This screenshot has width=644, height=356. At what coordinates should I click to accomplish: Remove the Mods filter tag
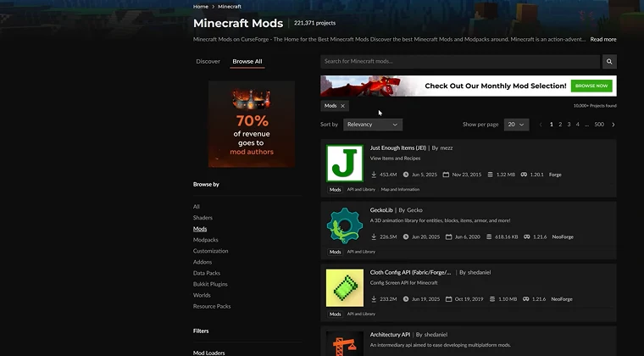click(x=343, y=106)
